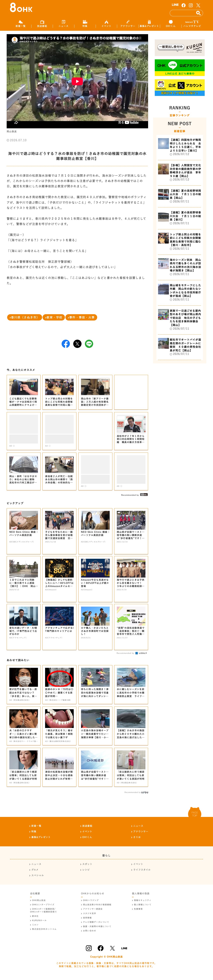
Task: Open the 人間国宝で文化功労者 obituary post
Action: tap(179, 172)
